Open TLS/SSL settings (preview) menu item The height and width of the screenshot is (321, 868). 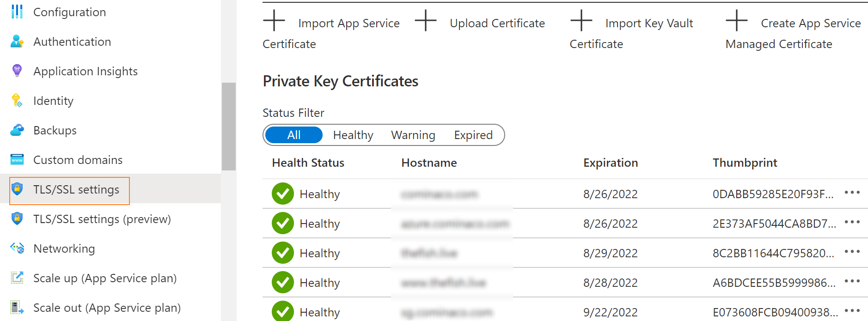click(102, 219)
